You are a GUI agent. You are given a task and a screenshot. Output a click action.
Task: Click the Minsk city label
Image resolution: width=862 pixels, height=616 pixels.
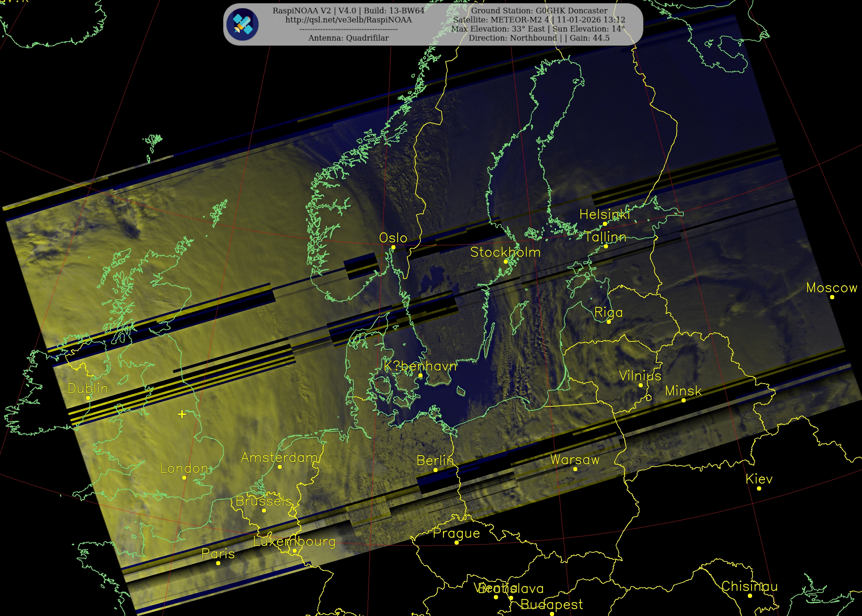683,391
